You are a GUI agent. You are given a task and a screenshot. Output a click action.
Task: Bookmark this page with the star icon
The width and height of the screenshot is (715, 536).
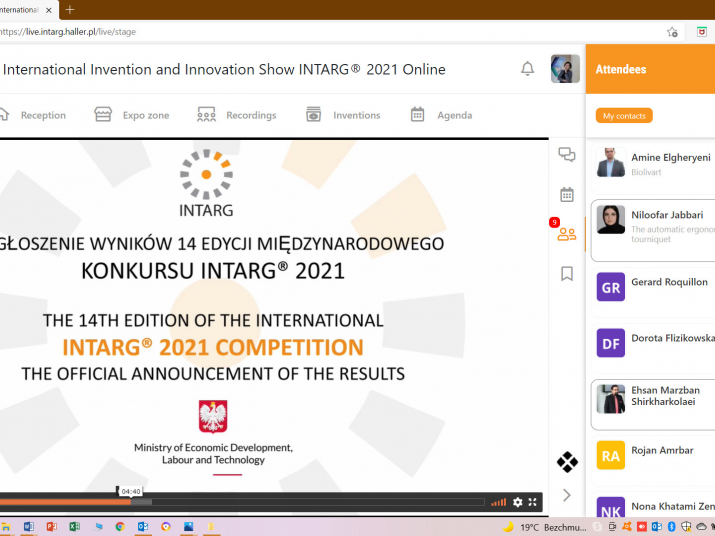pos(673,32)
